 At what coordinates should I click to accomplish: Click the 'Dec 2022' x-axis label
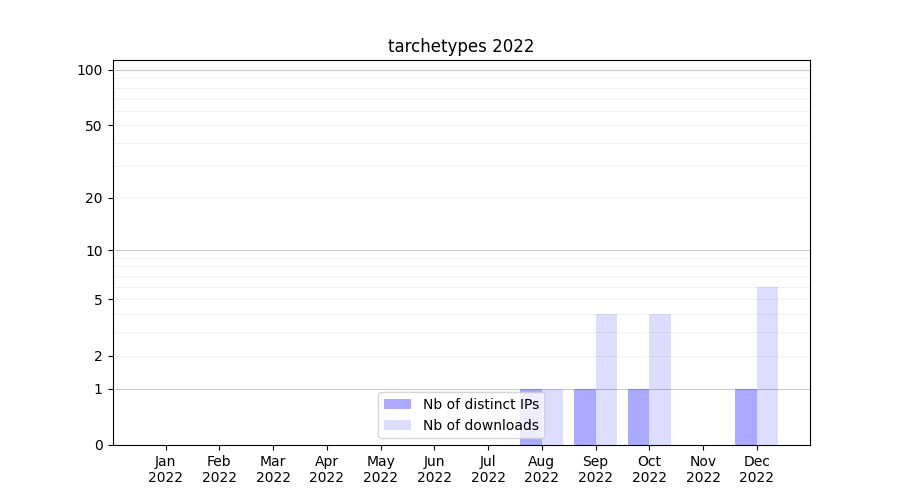click(757, 469)
